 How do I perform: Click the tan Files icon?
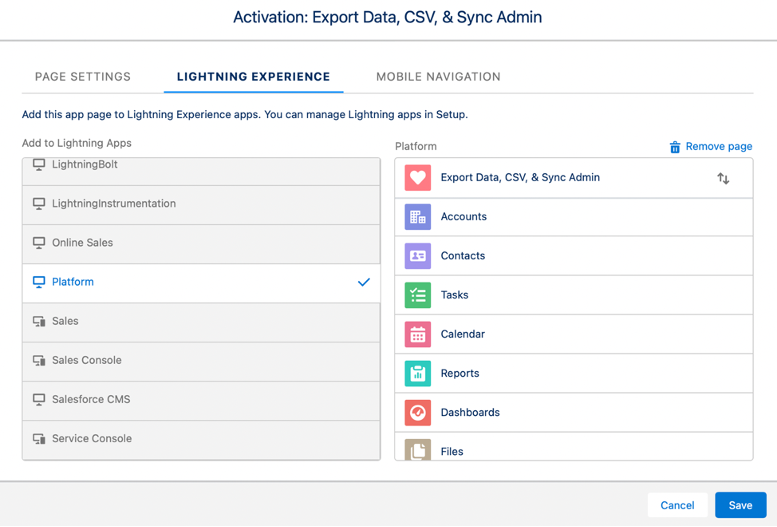click(x=417, y=449)
